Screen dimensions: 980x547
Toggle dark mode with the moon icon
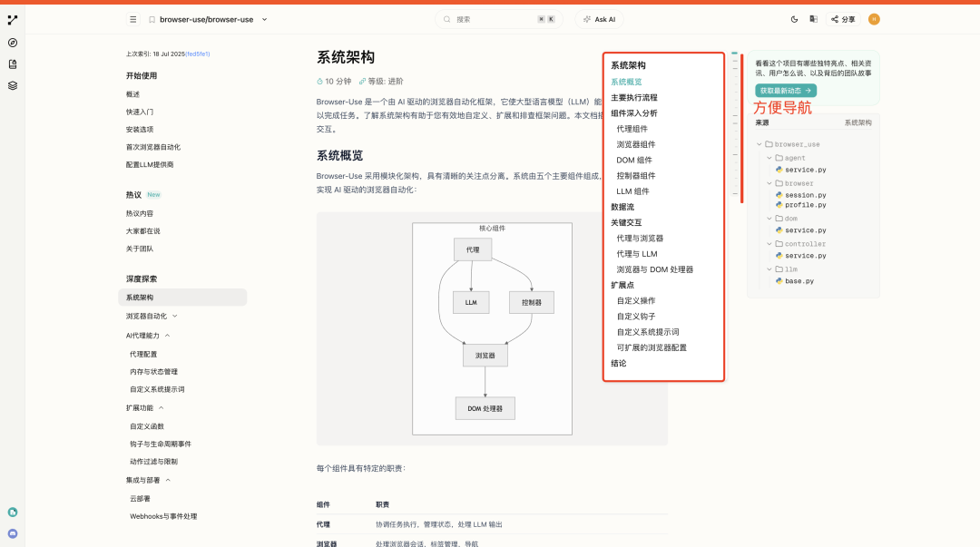794,19
